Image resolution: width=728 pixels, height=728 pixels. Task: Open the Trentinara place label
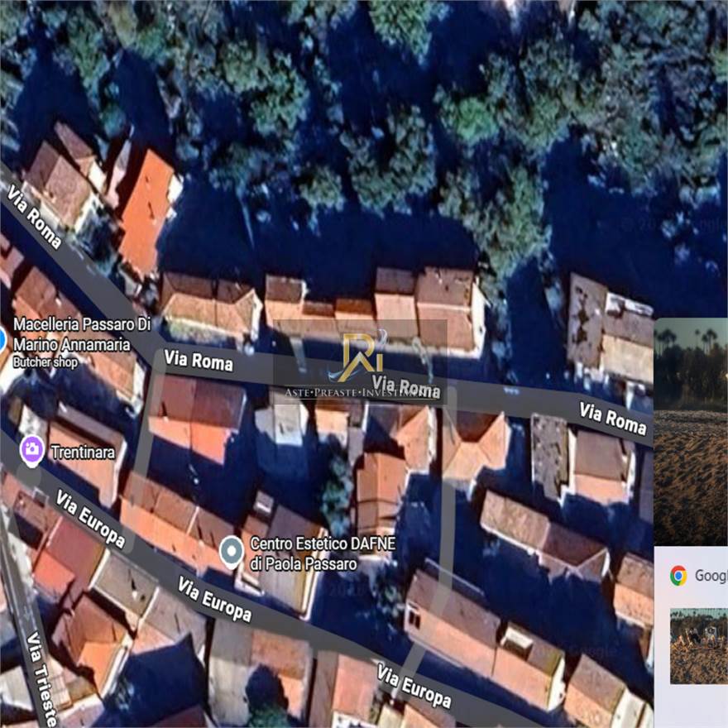[x=83, y=453]
